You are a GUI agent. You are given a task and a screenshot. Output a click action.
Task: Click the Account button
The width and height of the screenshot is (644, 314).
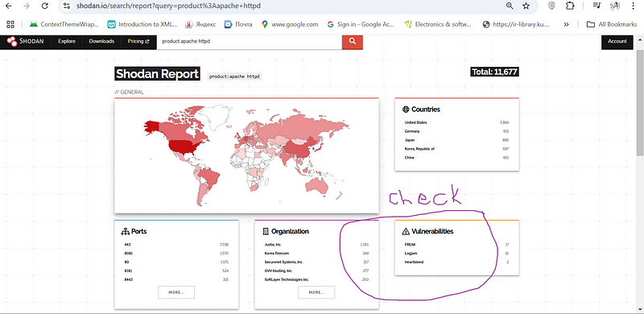pyautogui.click(x=617, y=42)
